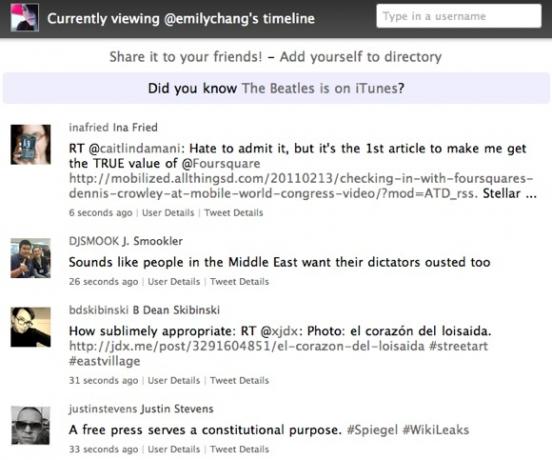This screenshot has height=460, width=552.
Task: Open User Details under DJSMOOK tweet
Action: point(174,282)
